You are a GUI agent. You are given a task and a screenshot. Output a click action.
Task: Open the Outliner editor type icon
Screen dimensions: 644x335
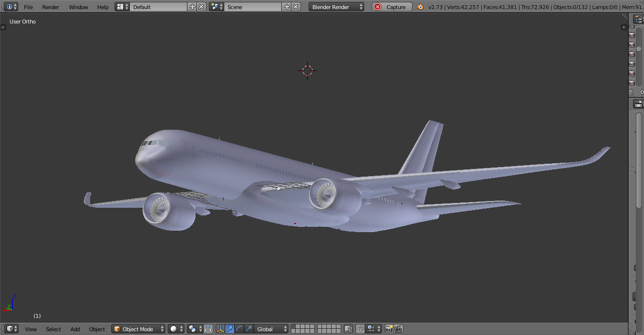point(639,19)
